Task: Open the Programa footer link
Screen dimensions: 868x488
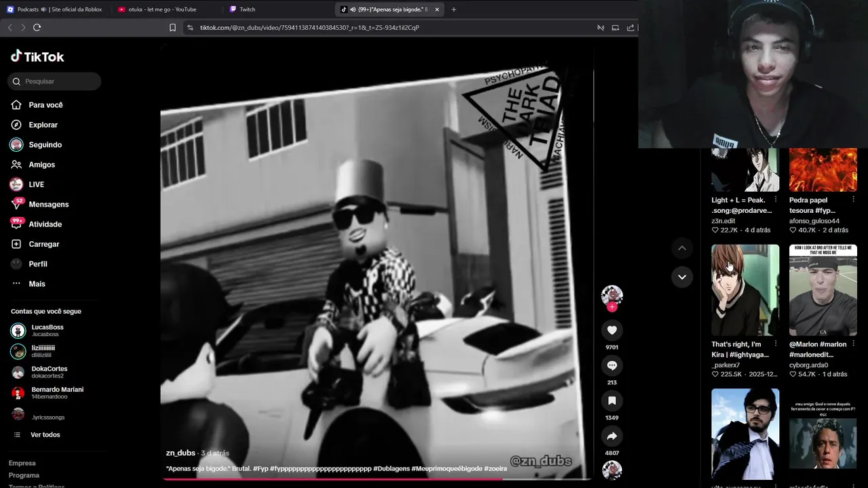Action: point(24,475)
